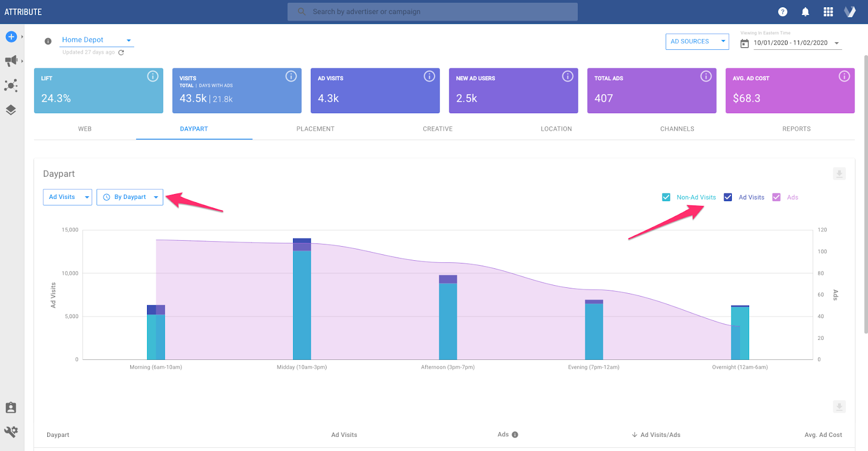The width and height of the screenshot is (868, 451).
Task: Open the apps grid icon
Action: pyautogui.click(x=828, y=12)
